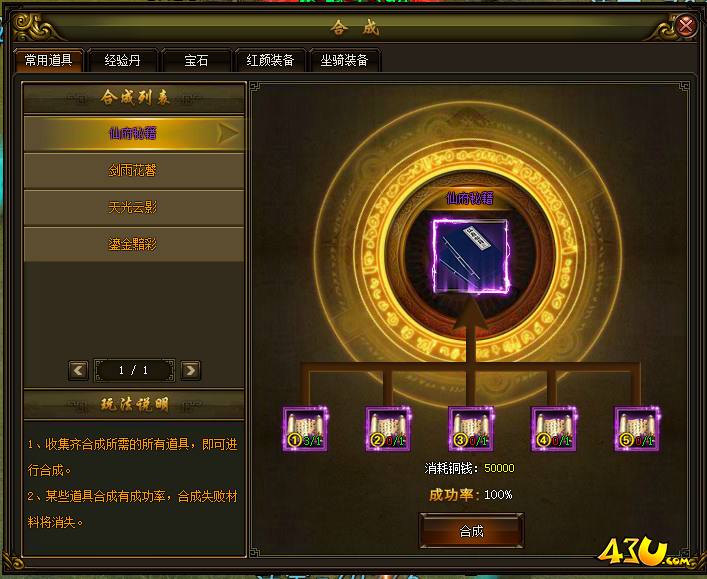Select the highlighted 仙府秘籍 list entry
This screenshot has height=579, width=707.
click(133, 133)
